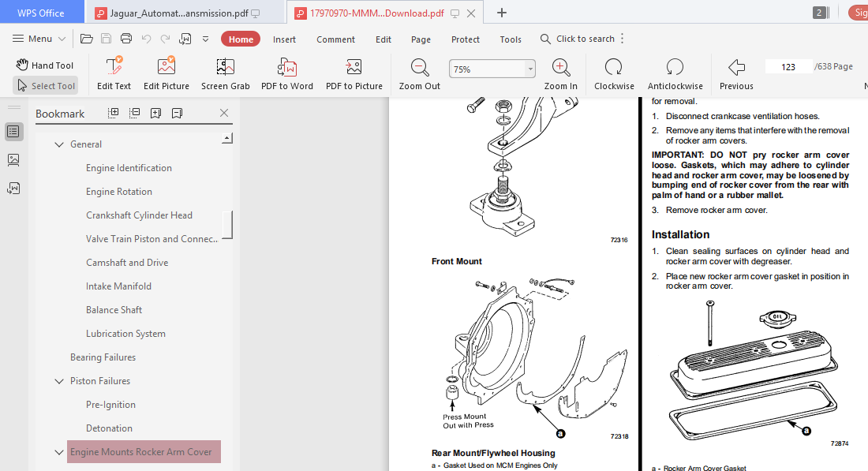This screenshot has height=471, width=868.
Task: Click the Bookmark sidebar panel icon
Action: [x=13, y=132]
